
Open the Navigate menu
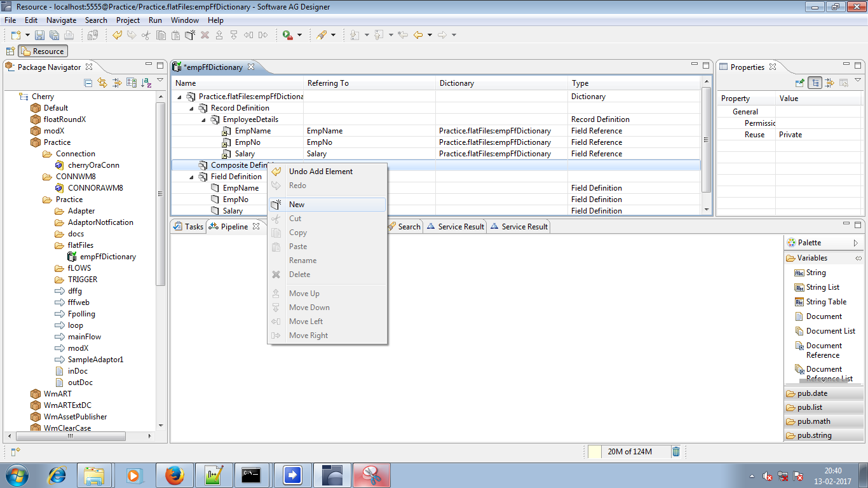tap(61, 20)
